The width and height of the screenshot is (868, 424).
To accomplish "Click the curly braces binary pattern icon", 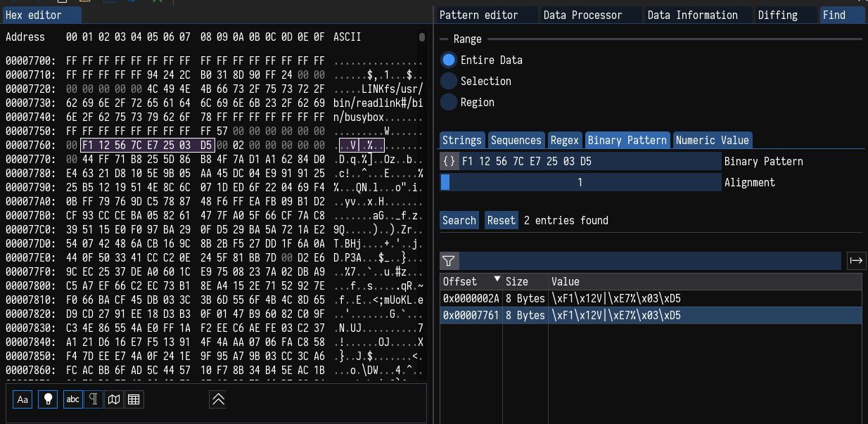I will (449, 161).
